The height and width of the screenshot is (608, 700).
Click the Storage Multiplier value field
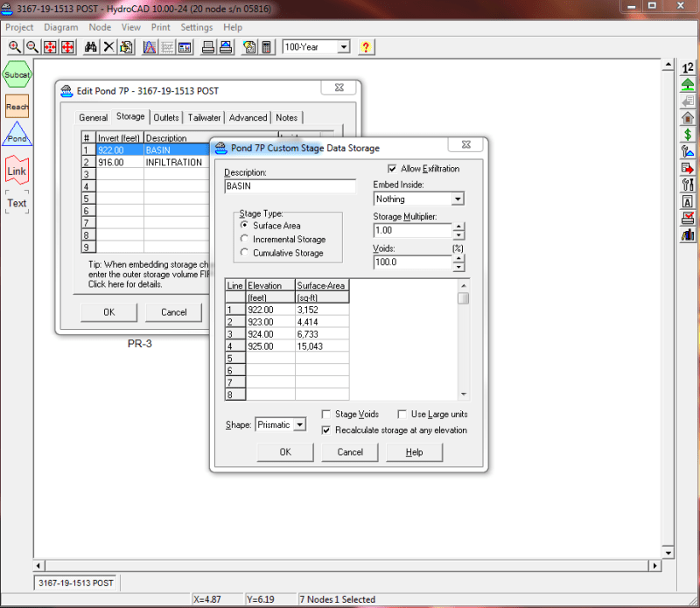coord(412,230)
